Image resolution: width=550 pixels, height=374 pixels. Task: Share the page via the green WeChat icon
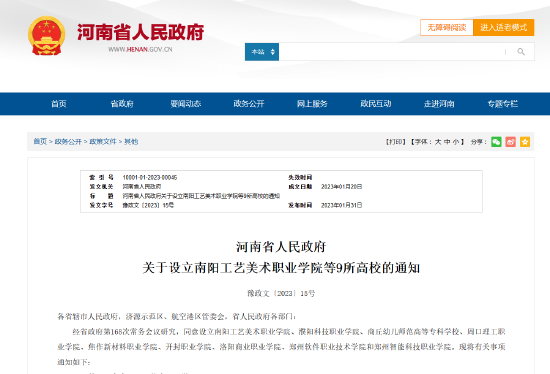pyautogui.click(x=496, y=142)
